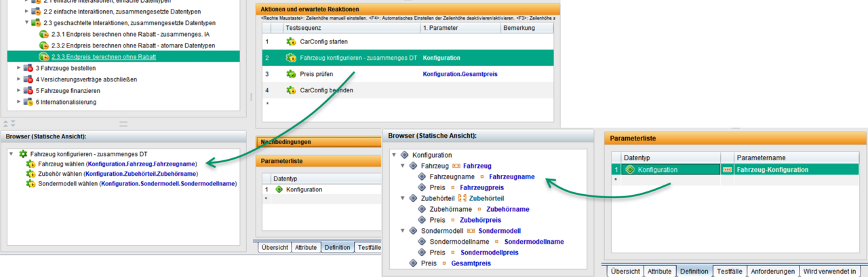Screen dimensions: 868x277
Task: Open the Wird verwendet in tab
Action: tap(829, 271)
